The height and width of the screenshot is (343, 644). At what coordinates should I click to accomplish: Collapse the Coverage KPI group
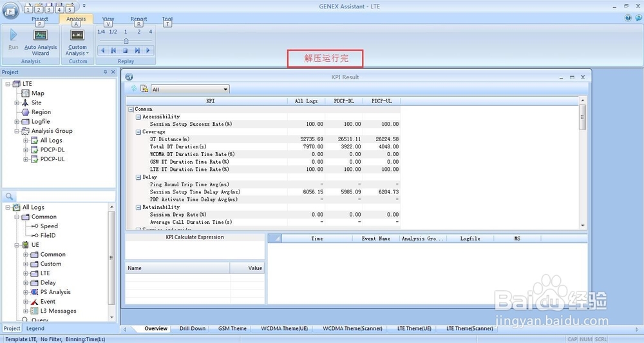coord(138,132)
